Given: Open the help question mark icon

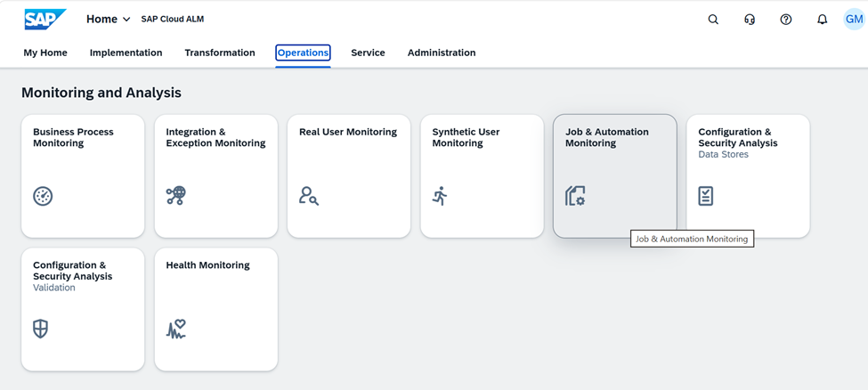Looking at the screenshot, I should pos(785,20).
